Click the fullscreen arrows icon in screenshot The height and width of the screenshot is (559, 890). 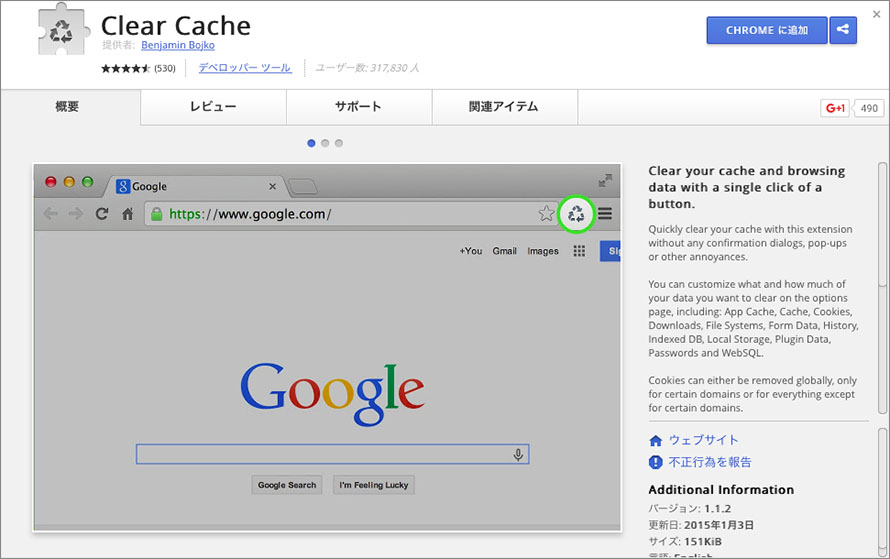(x=605, y=180)
